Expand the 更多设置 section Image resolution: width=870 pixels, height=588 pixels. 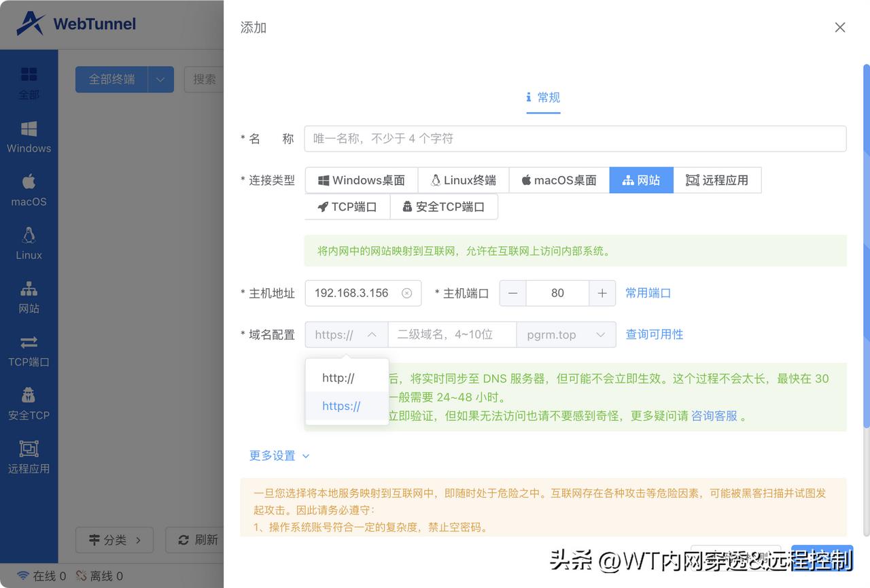pos(279,456)
